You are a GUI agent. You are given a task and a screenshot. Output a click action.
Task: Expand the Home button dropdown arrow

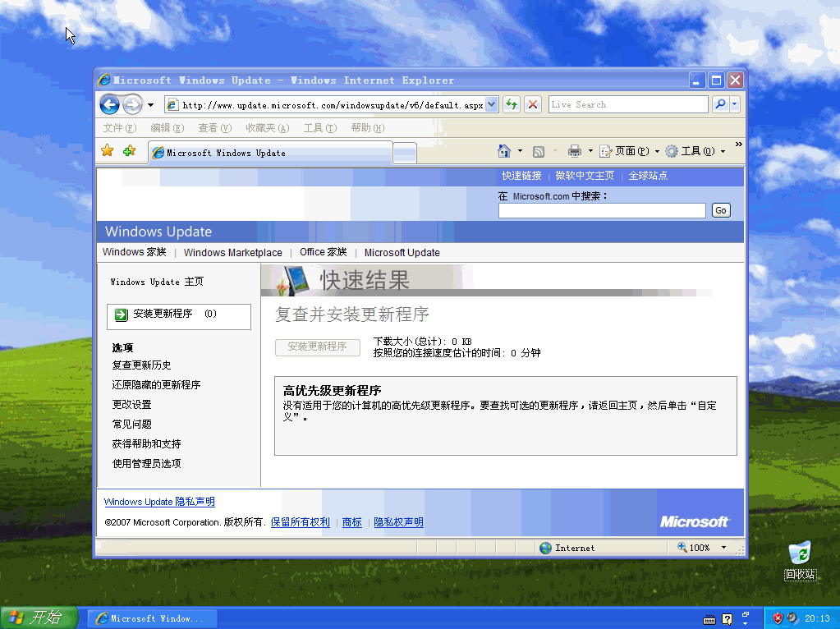(520, 151)
